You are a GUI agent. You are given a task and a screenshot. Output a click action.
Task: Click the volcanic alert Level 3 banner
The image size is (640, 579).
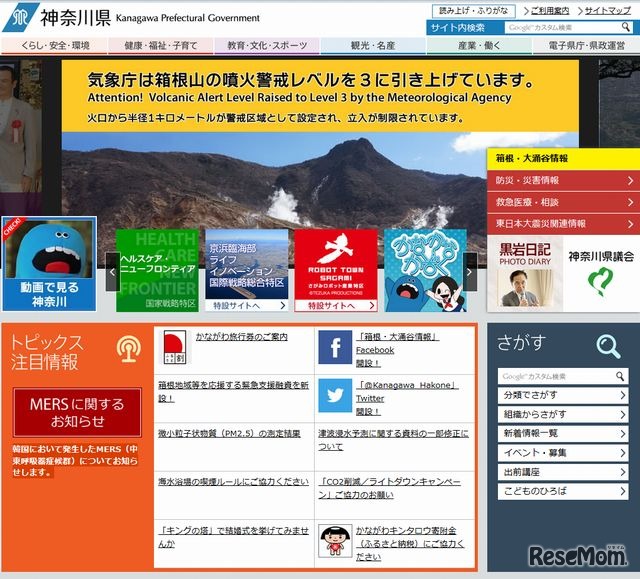320,96
